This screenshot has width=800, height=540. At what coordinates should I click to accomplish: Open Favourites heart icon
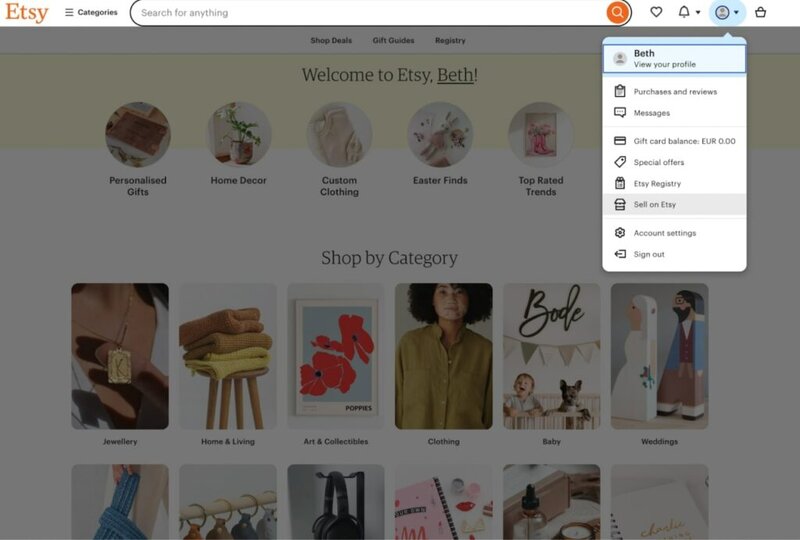click(x=656, y=12)
